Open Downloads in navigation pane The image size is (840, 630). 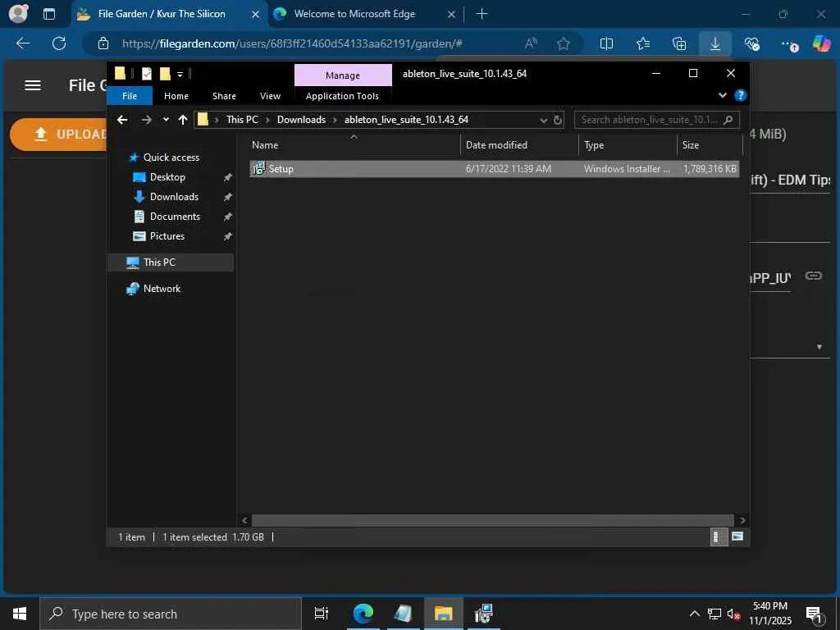[x=174, y=197]
